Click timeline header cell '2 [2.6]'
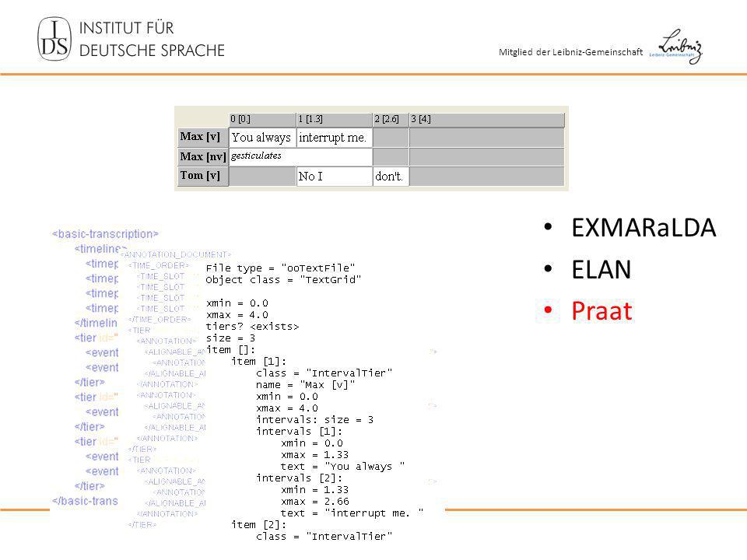This screenshot has height=560, width=747. 391,119
